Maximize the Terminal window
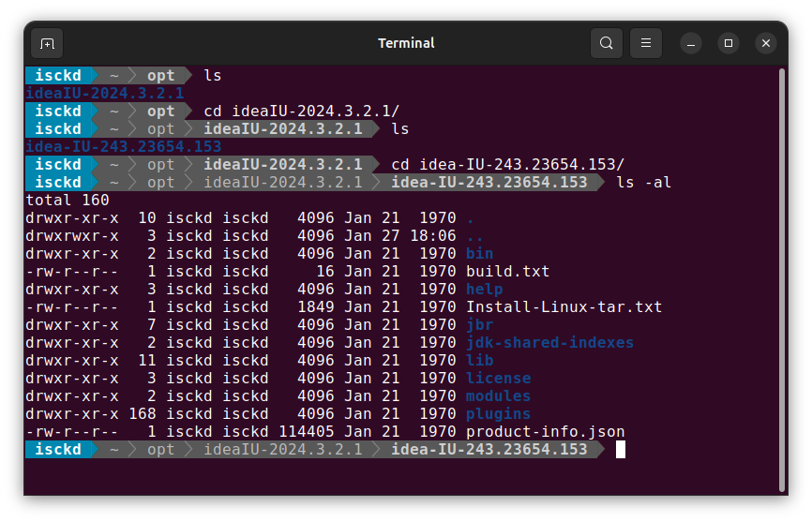Image resolution: width=812 pixels, height=522 pixels. [x=729, y=43]
